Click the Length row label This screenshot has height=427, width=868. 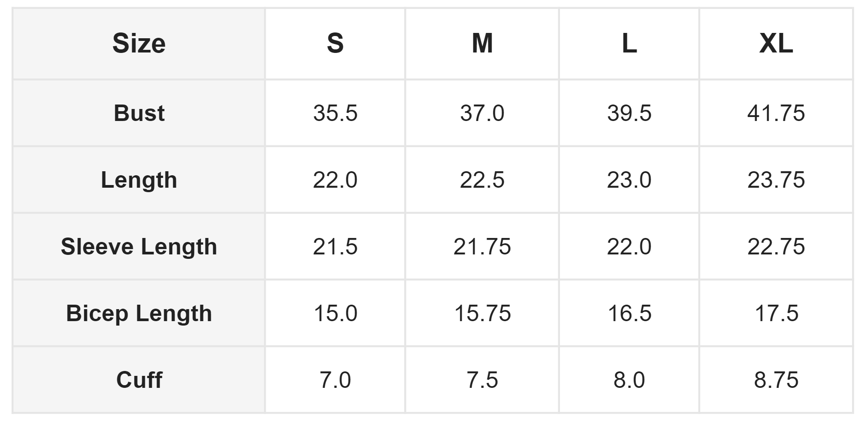coord(139,180)
